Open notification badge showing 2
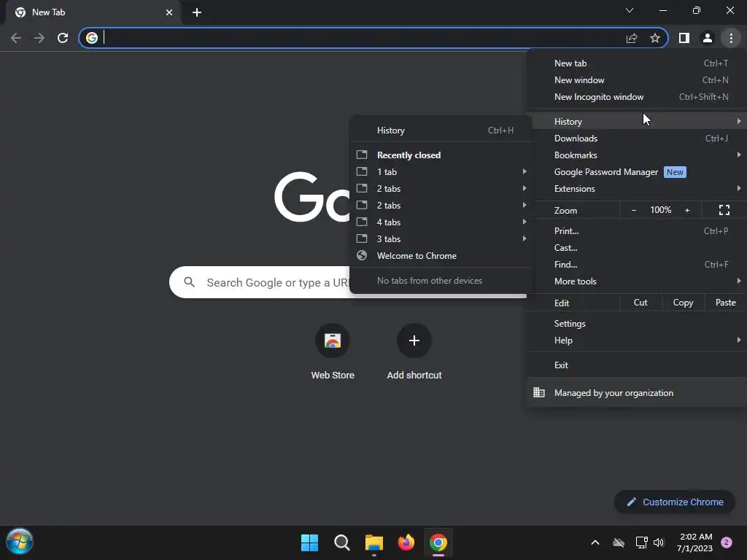The height and width of the screenshot is (560, 747). tap(727, 542)
